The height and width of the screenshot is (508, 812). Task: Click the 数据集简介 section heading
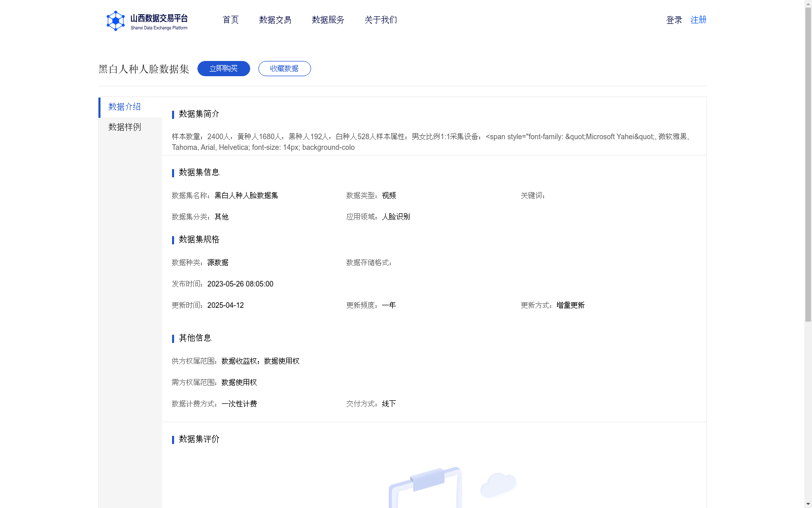(199, 114)
